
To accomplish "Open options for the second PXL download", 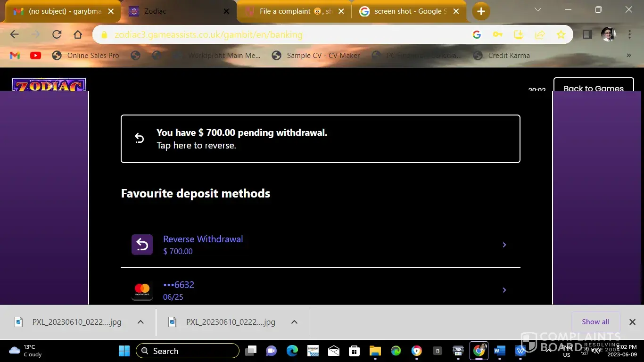I will 294,322.
